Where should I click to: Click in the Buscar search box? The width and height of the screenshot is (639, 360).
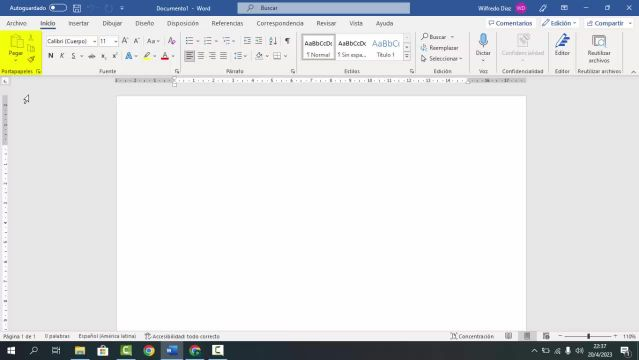pyautogui.click(x=324, y=8)
